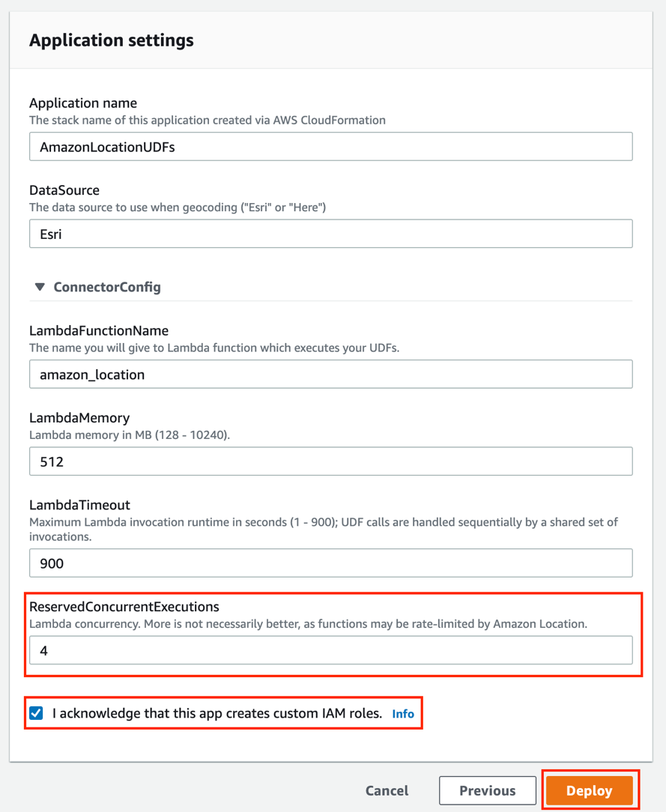Viewport: 666px width, 812px height.
Task: Focus the LambdaTimeout input showing 900
Action: (x=330, y=563)
